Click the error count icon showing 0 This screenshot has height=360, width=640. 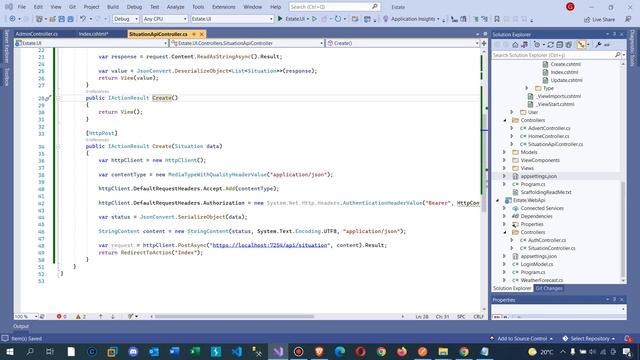click(x=59, y=316)
